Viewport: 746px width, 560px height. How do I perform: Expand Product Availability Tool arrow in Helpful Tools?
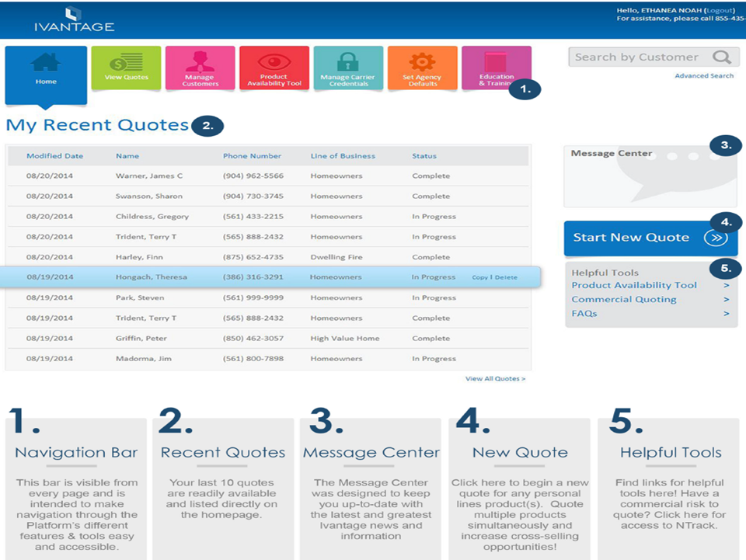tap(727, 286)
